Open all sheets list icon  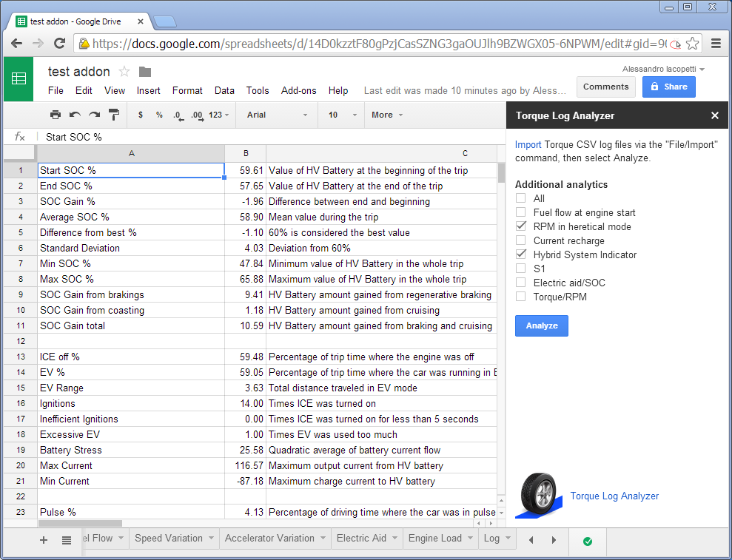pos(67,541)
